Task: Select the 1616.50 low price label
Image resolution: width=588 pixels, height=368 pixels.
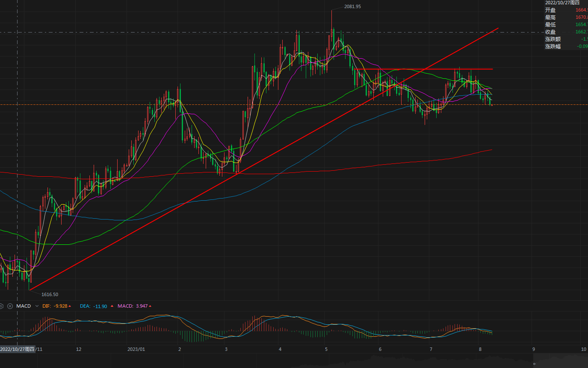Action: (50, 294)
